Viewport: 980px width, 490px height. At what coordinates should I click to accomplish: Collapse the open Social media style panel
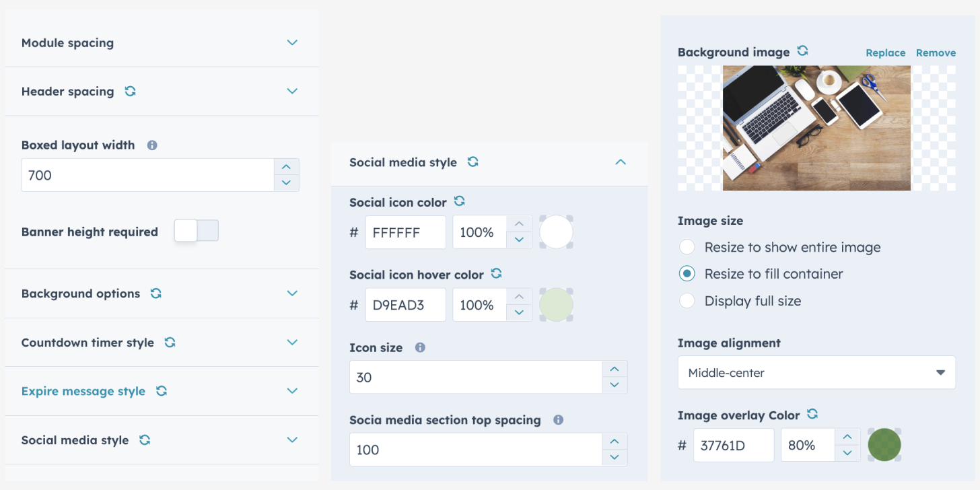(621, 162)
